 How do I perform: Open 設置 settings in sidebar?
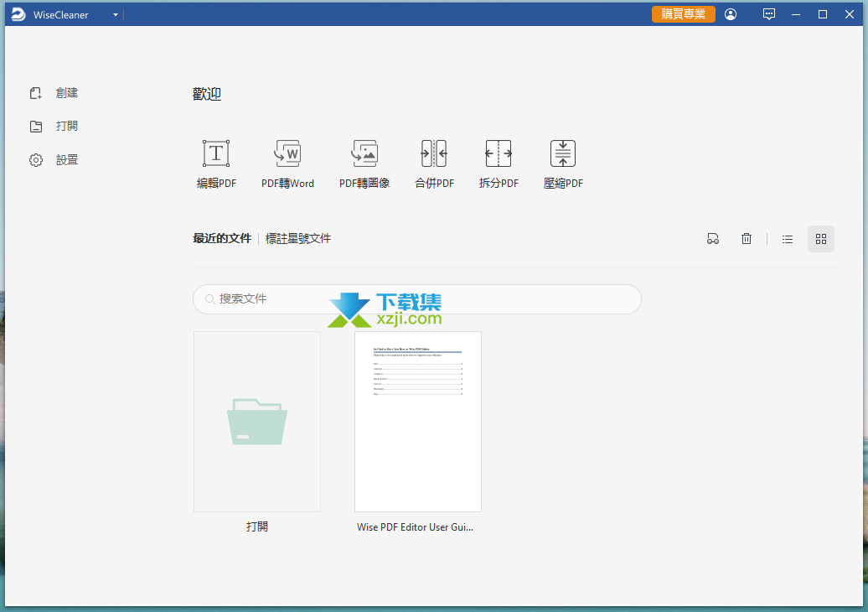[x=54, y=160]
